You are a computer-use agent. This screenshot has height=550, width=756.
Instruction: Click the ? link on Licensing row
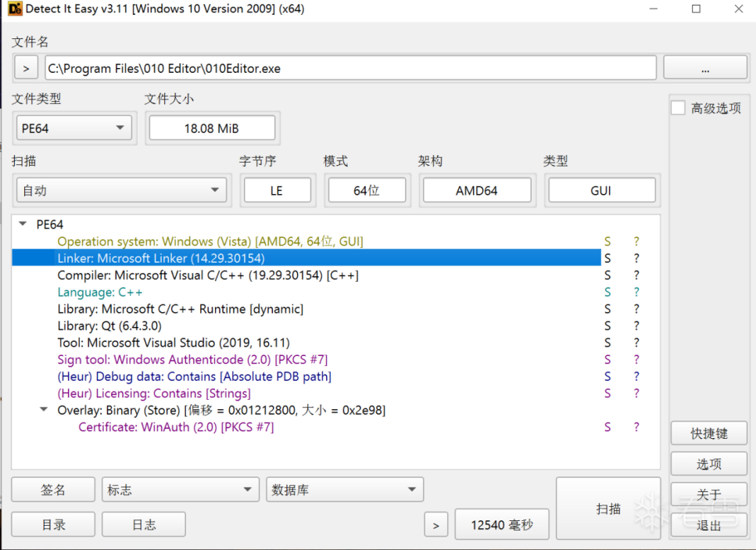[636, 393]
